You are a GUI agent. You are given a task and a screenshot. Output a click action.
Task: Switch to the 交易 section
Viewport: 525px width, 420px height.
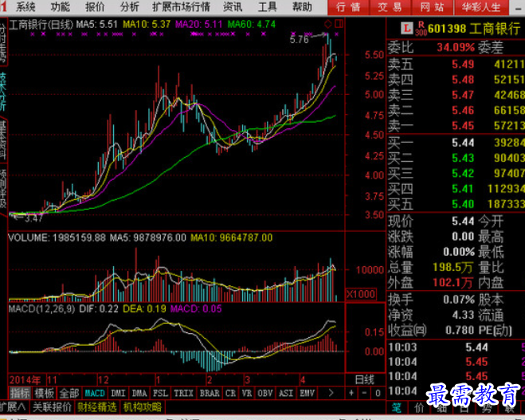tap(390, 7)
